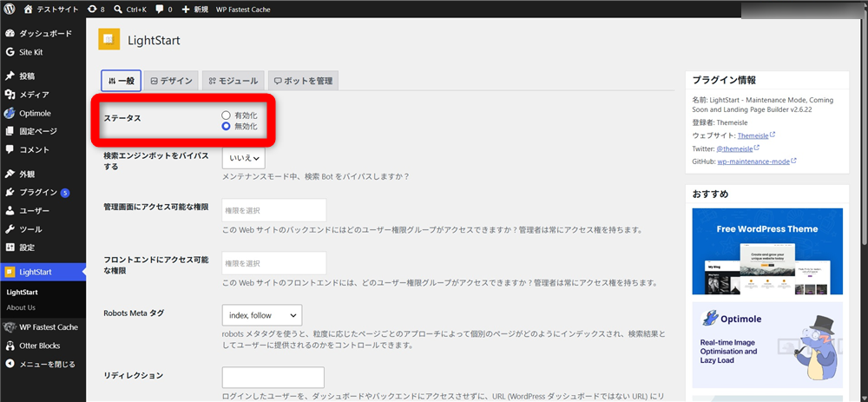Click the プラグイン情報 heading
Screen dimensions: 868x402
coord(724,80)
